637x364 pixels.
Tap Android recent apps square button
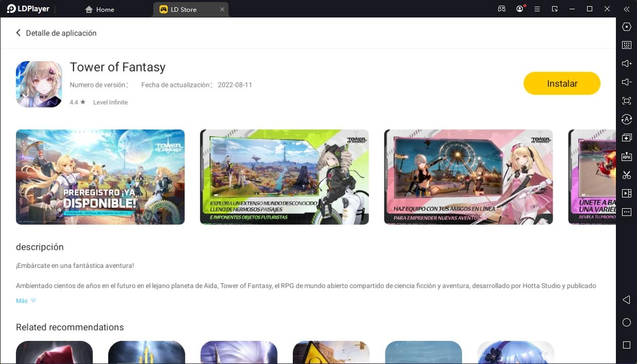[x=626, y=345]
